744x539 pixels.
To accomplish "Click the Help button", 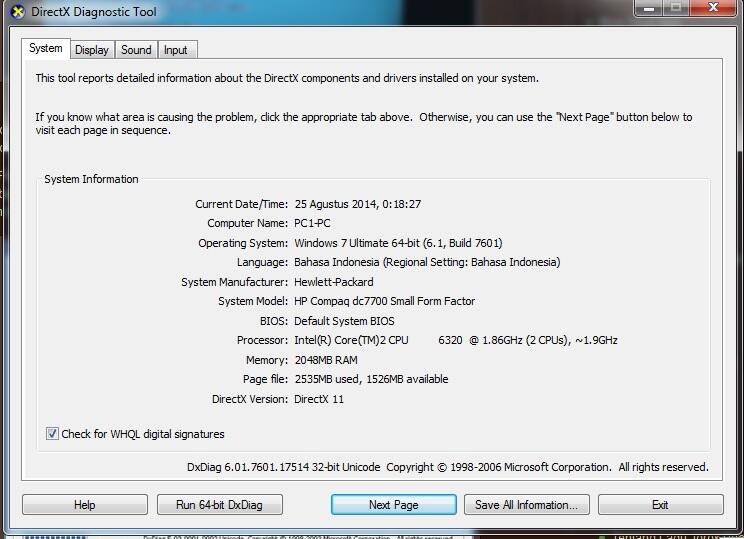I will click(84, 504).
